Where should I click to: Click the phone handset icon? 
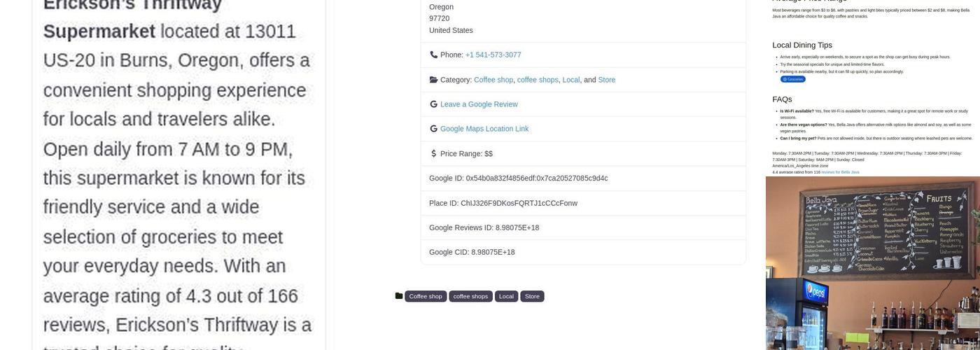[434, 55]
